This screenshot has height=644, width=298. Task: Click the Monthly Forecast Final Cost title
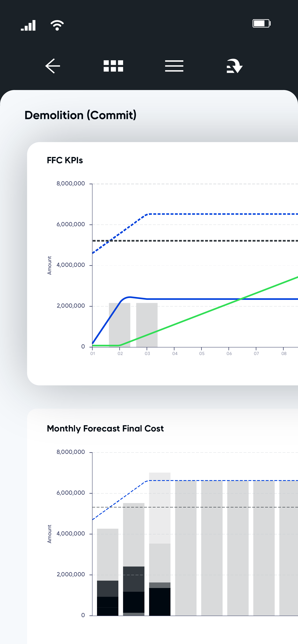[105, 428]
